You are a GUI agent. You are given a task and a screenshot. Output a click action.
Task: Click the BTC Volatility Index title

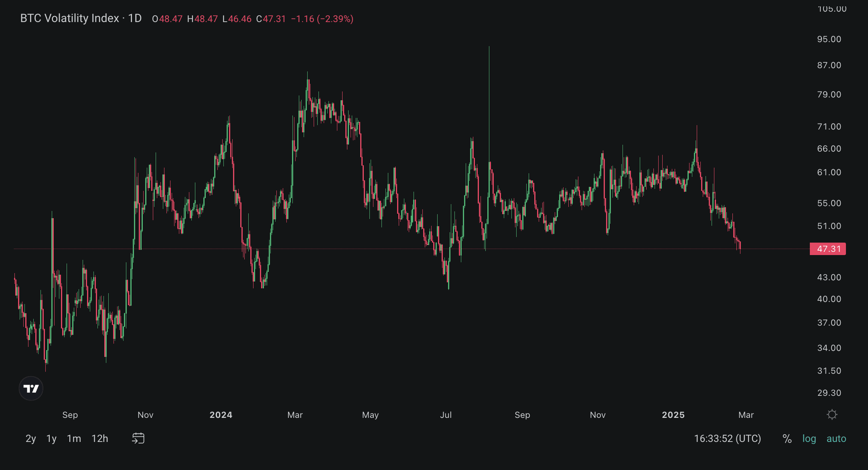point(69,18)
